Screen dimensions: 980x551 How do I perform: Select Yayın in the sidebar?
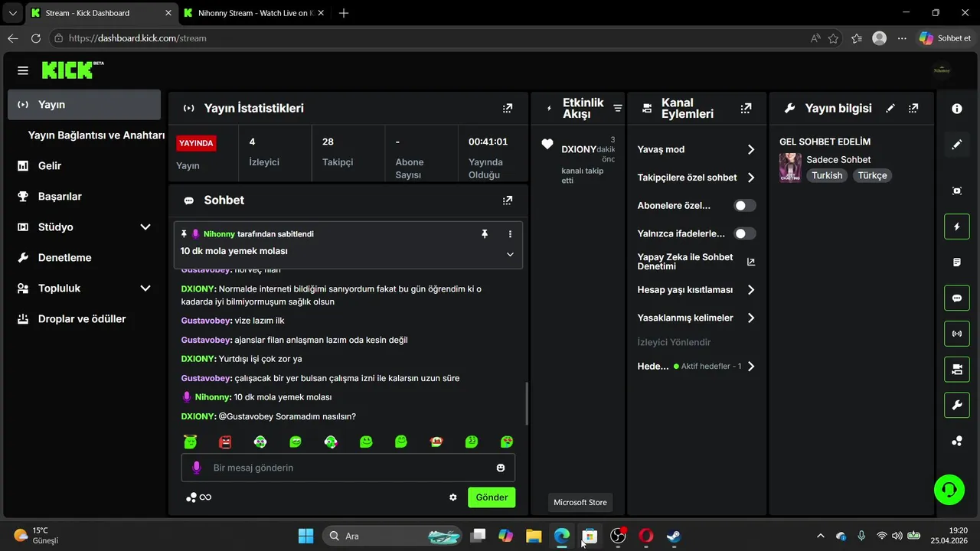coord(84,105)
